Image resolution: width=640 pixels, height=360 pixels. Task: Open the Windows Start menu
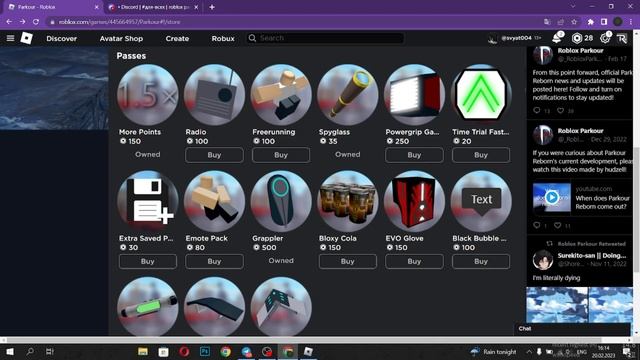point(10,351)
